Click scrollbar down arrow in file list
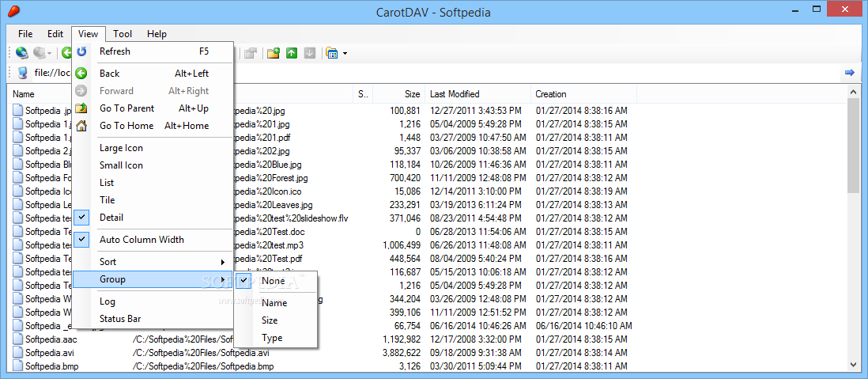This screenshot has height=379, width=868. [x=853, y=364]
